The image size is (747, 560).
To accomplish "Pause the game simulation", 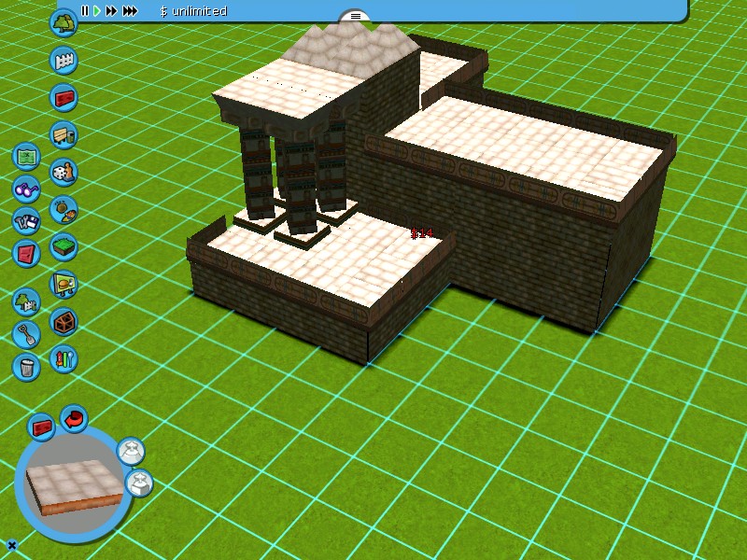I will pos(85,11).
